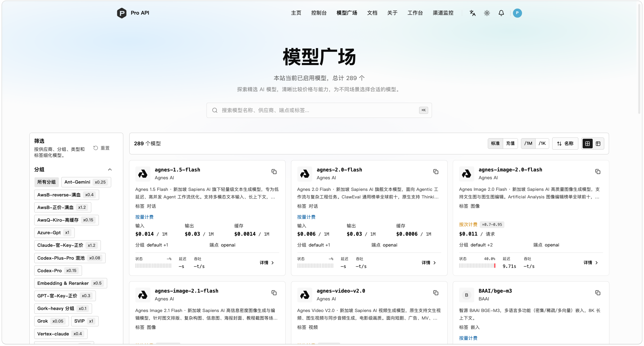Filter by Embedding & Reranker group

point(70,283)
